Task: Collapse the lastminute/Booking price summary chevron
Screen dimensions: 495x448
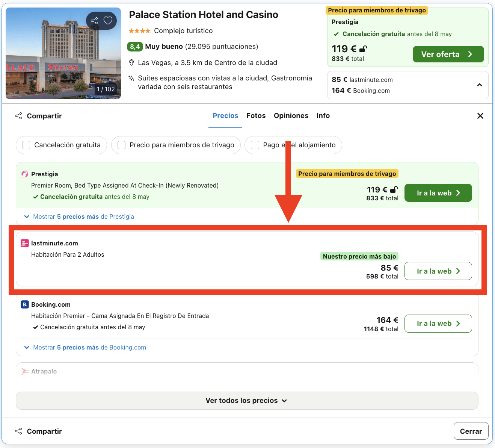Action: pyautogui.click(x=480, y=85)
